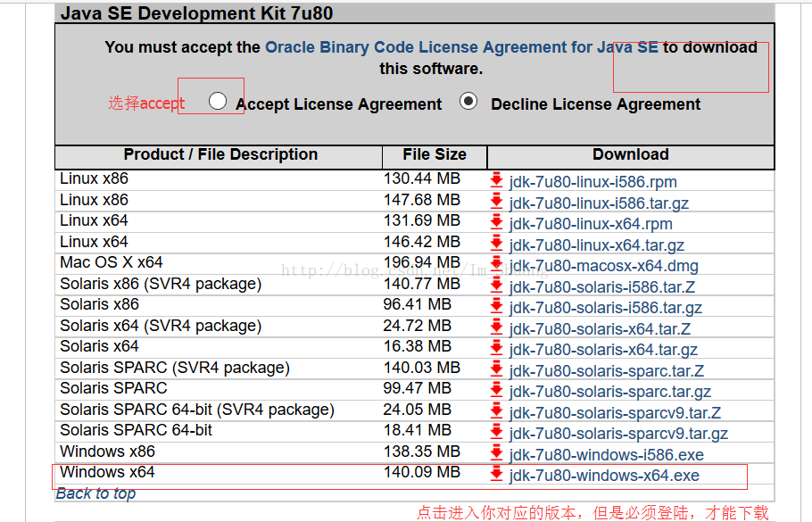Click download arrow icon for jdk-7u80-solaris-x64.tar.Z
Image resolution: width=812 pixels, height=522 pixels.
(496, 327)
